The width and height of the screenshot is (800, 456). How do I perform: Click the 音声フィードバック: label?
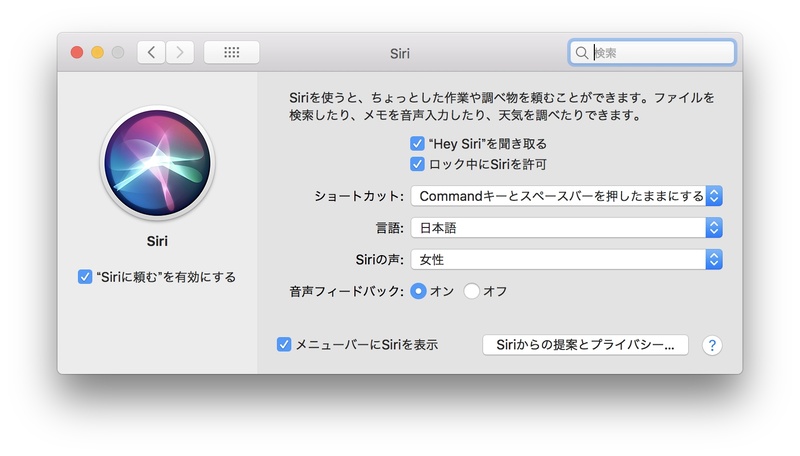(346, 291)
